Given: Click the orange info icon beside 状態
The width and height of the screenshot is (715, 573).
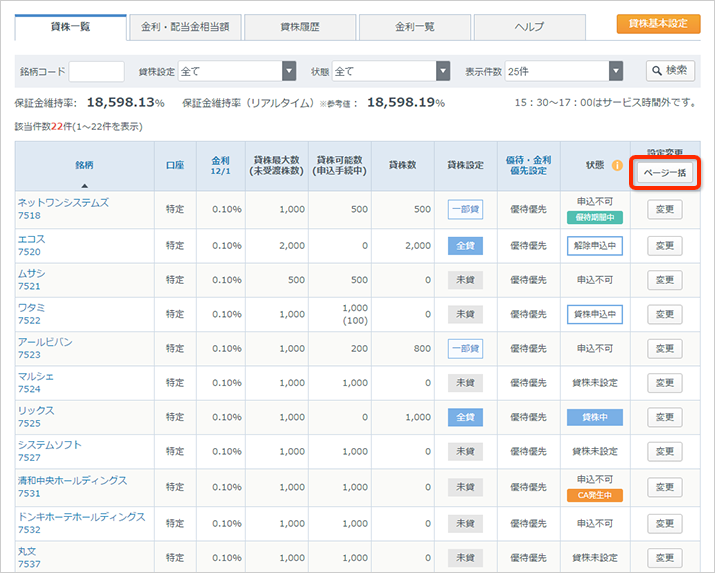Looking at the screenshot, I should pyautogui.click(x=617, y=165).
